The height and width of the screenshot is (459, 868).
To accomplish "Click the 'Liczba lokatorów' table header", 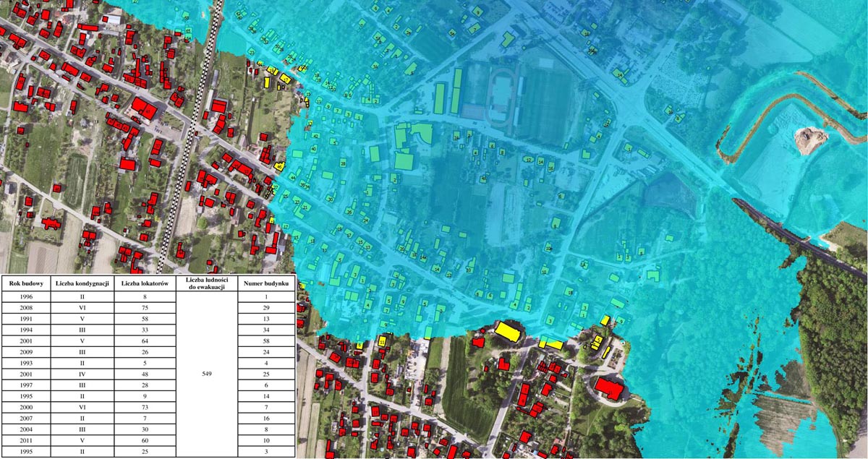I will pos(145,283).
